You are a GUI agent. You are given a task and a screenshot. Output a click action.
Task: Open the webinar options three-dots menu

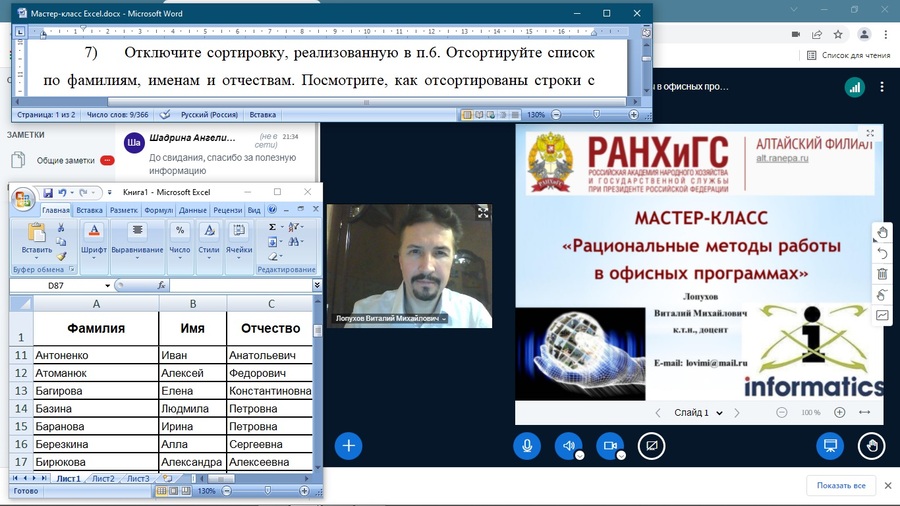coord(882,87)
